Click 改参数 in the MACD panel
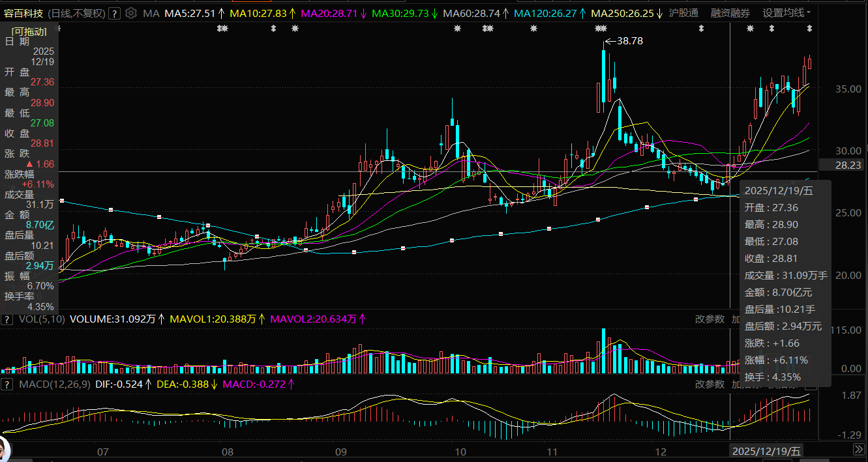This screenshot has width=868, height=462. click(710, 384)
